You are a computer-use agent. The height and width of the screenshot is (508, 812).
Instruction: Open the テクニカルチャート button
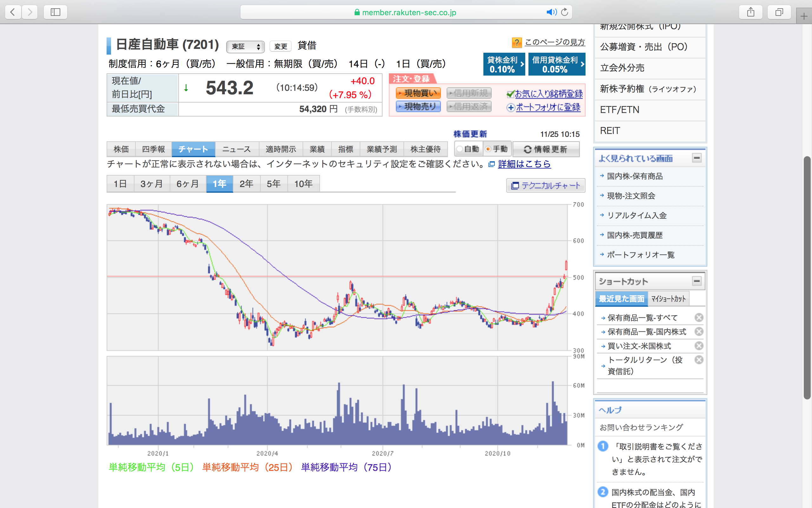tap(546, 185)
